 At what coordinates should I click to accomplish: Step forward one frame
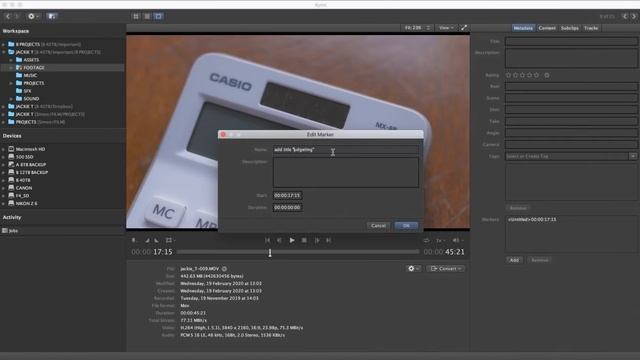317,240
